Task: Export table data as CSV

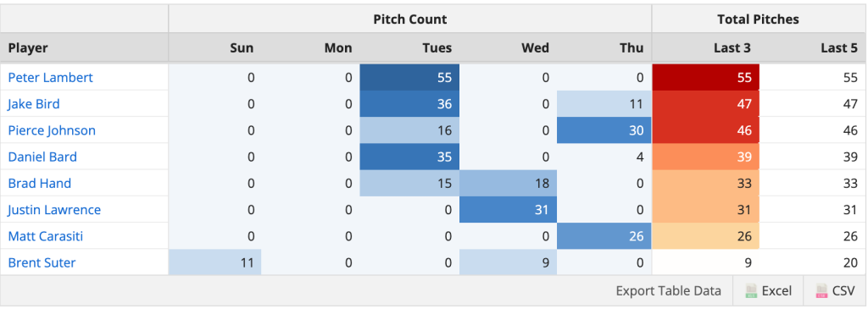Action: [835, 290]
